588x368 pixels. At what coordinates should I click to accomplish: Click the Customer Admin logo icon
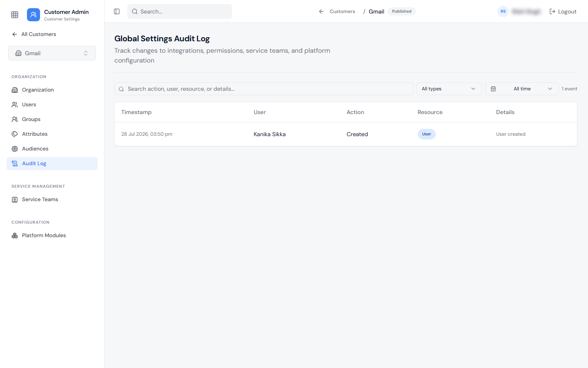[x=33, y=15]
